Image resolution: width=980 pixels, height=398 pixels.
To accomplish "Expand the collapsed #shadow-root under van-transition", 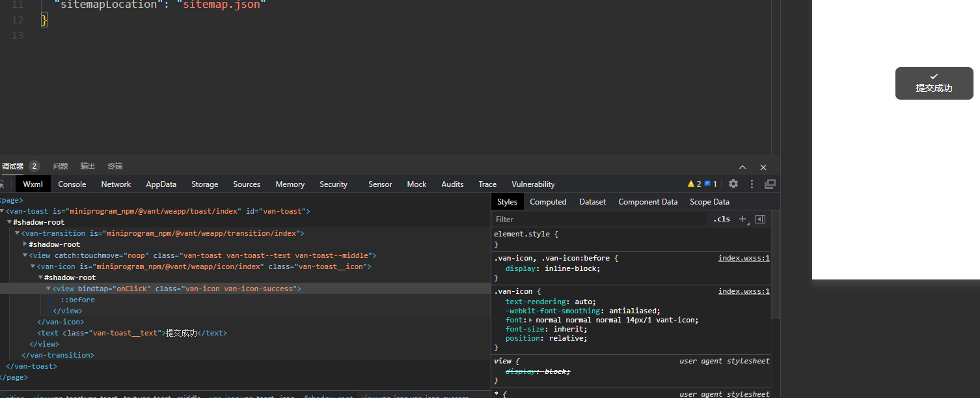I will 25,244.
